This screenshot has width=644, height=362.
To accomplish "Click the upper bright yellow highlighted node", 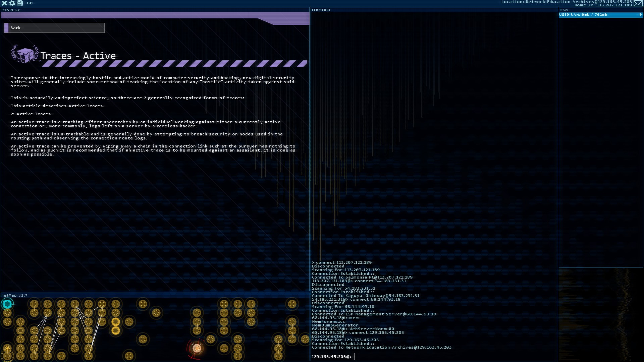I will click(x=116, y=322).
